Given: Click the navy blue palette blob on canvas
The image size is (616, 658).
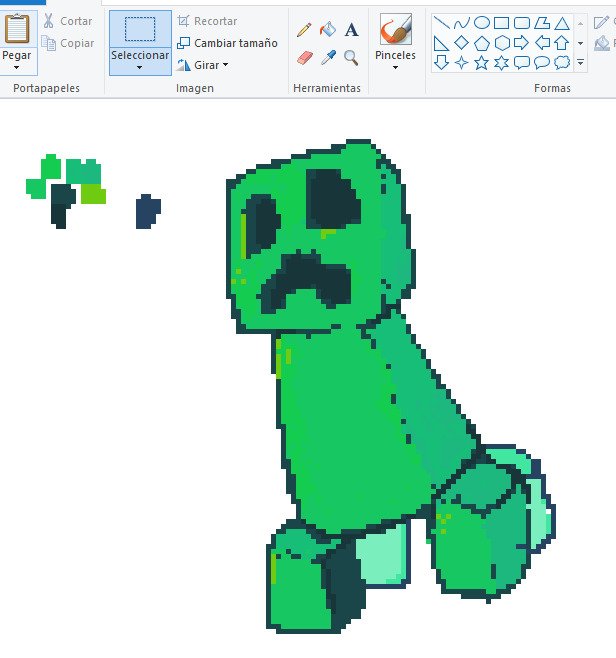Looking at the screenshot, I should 148,212.
